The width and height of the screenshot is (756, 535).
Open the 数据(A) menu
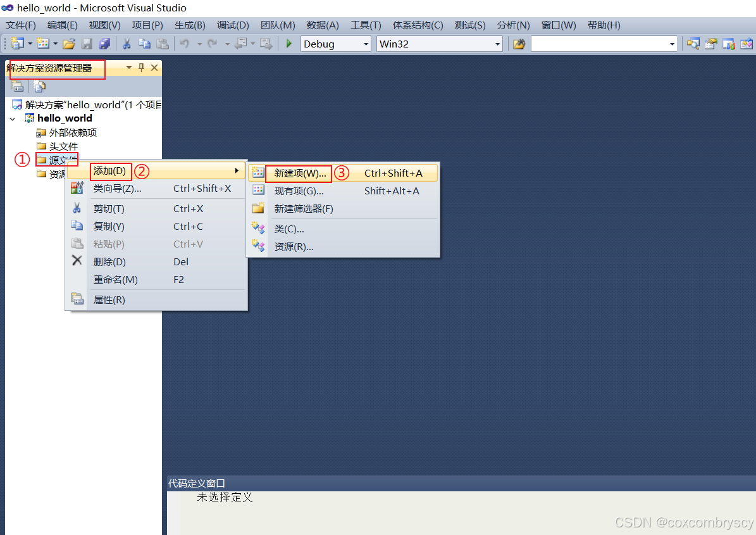coord(323,25)
